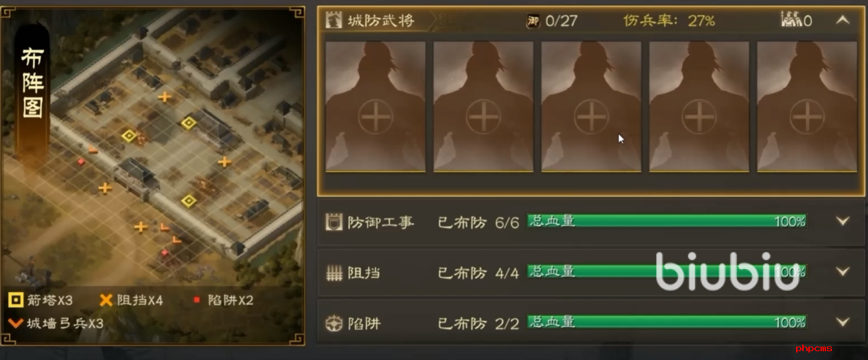Click the 防御工事 总血量 health bar
This screenshot has width=868, height=360.
(667, 221)
